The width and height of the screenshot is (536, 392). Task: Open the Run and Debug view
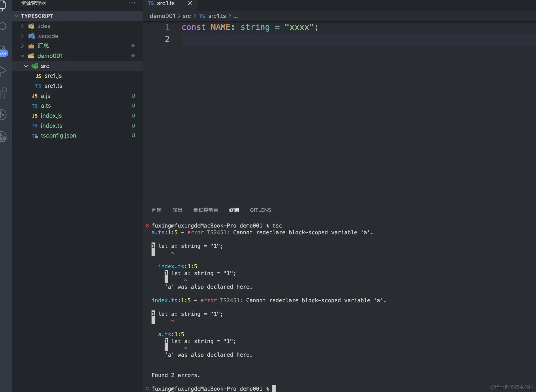click(x=3, y=71)
